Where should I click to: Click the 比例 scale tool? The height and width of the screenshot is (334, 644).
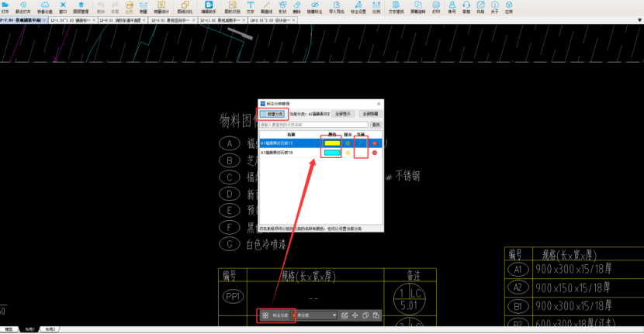376,7
